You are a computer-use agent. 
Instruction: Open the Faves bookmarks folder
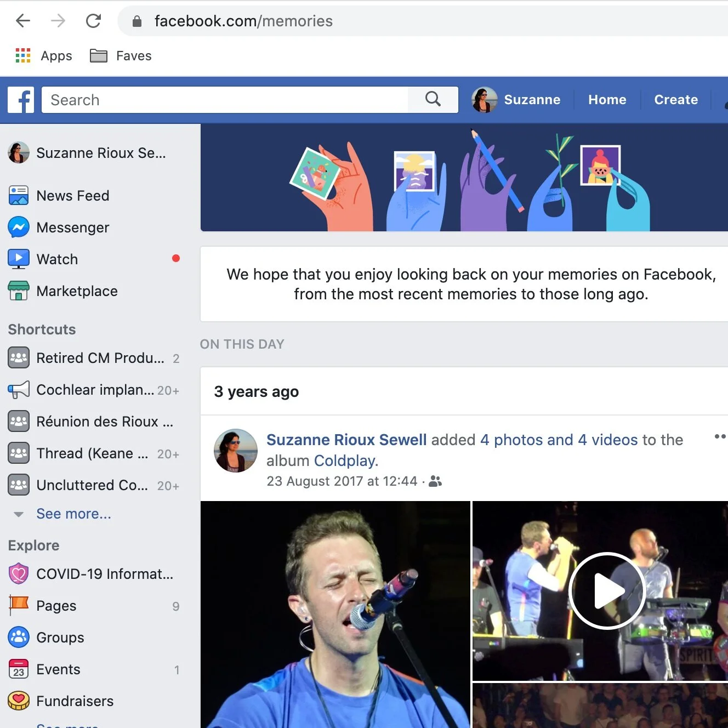click(121, 55)
